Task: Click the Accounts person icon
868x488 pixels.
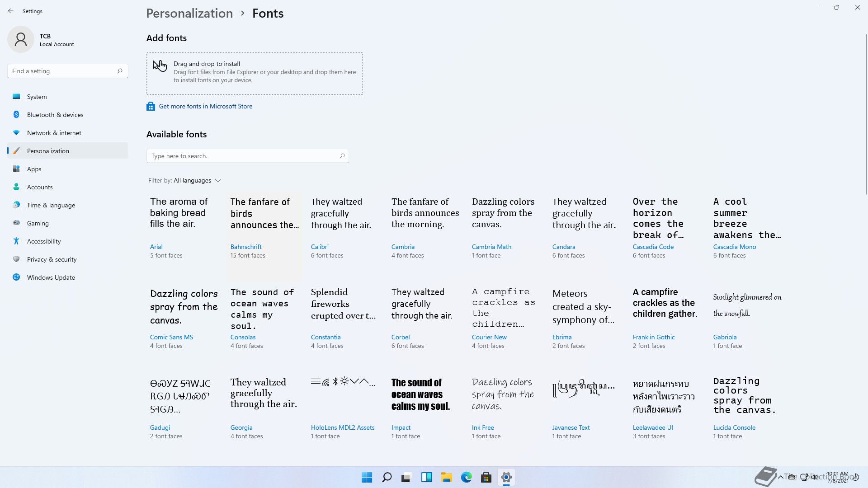Action: [x=16, y=187]
